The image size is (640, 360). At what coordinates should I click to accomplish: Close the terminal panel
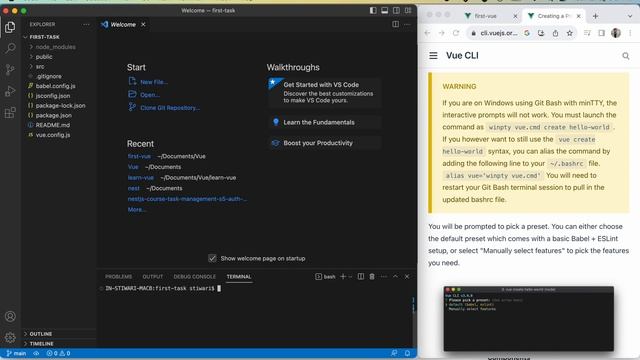pos(407,277)
